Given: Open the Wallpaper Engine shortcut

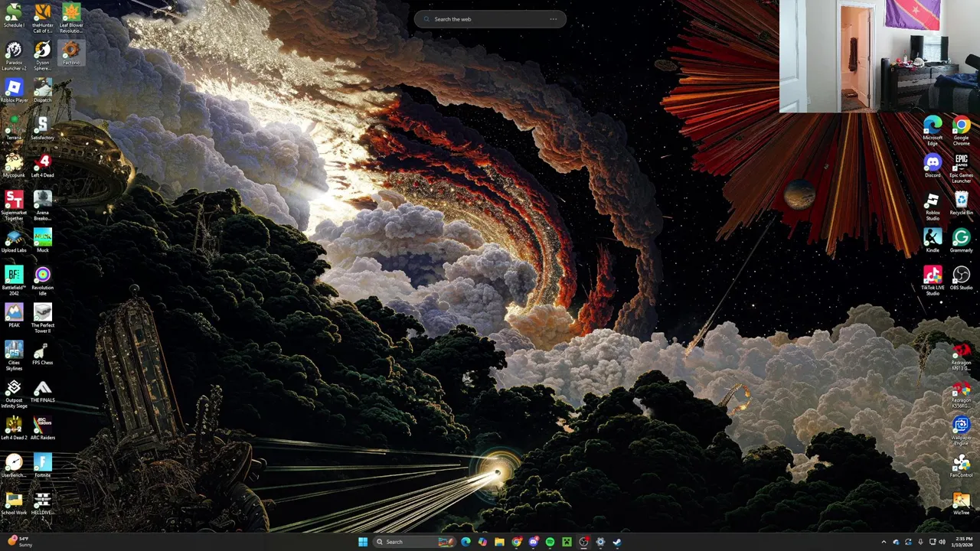Looking at the screenshot, I should coord(962,432).
